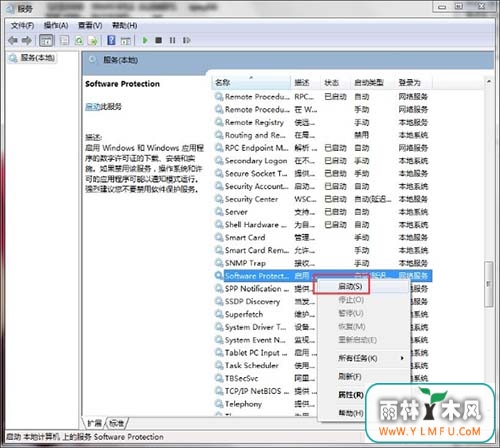Select the Shell Hardware service name
This screenshot has width=500, height=448.
tap(256, 225)
